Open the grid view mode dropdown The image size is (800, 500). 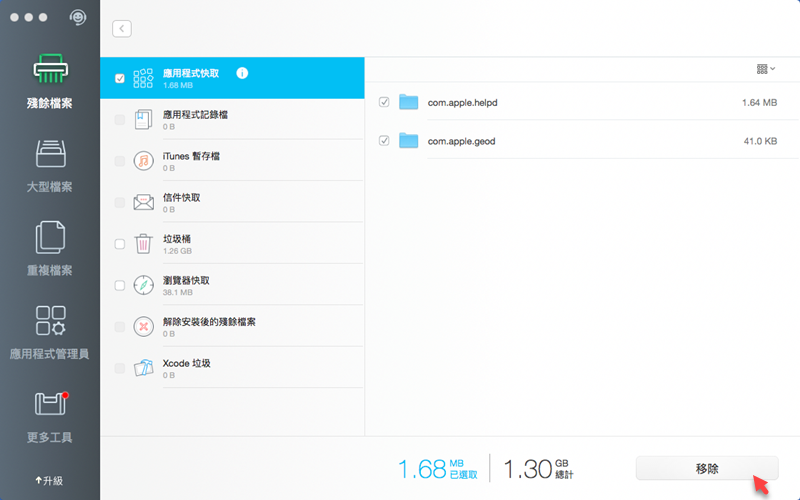tap(766, 69)
